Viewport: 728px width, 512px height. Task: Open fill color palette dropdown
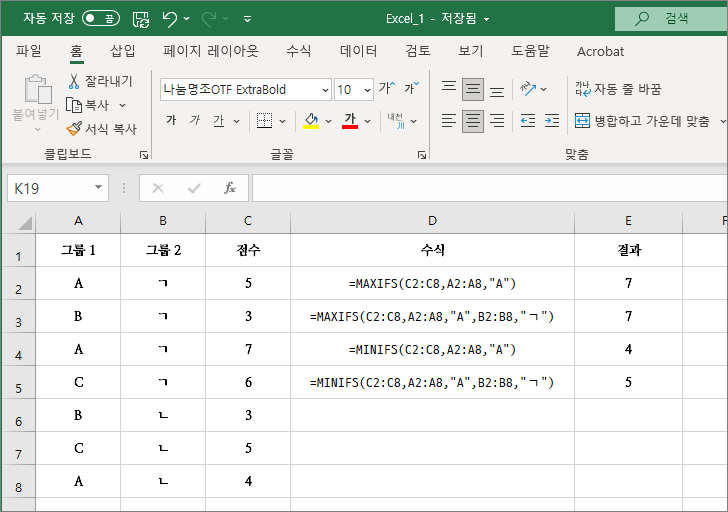click(x=329, y=121)
